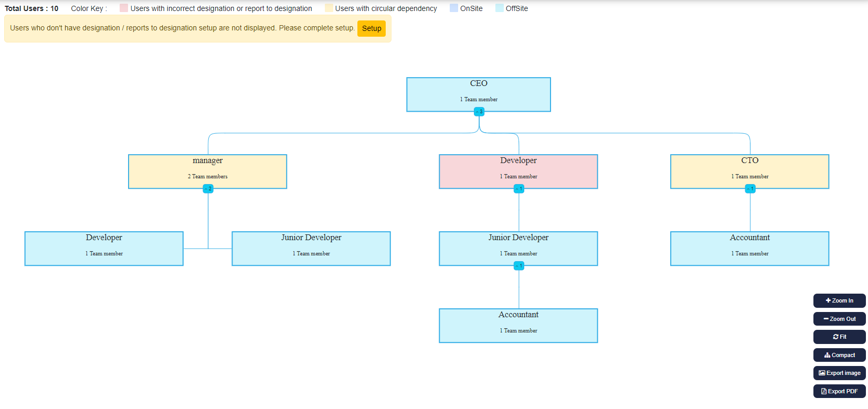Fit the org chart to screen
This screenshot has height=409, width=868.
[x=839, y=337]
